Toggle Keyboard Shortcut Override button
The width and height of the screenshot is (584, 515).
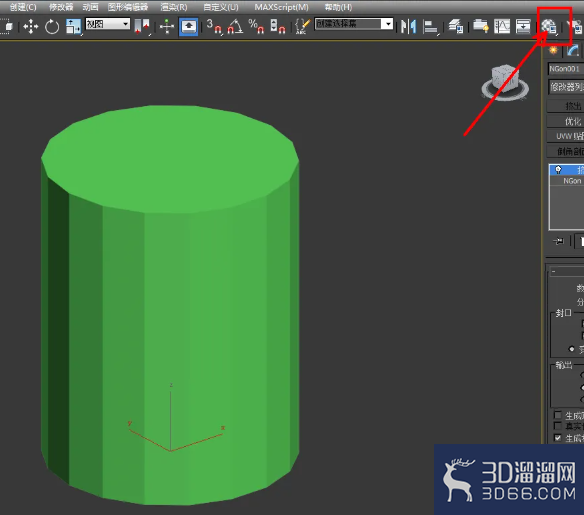click(x=188, y=27)
